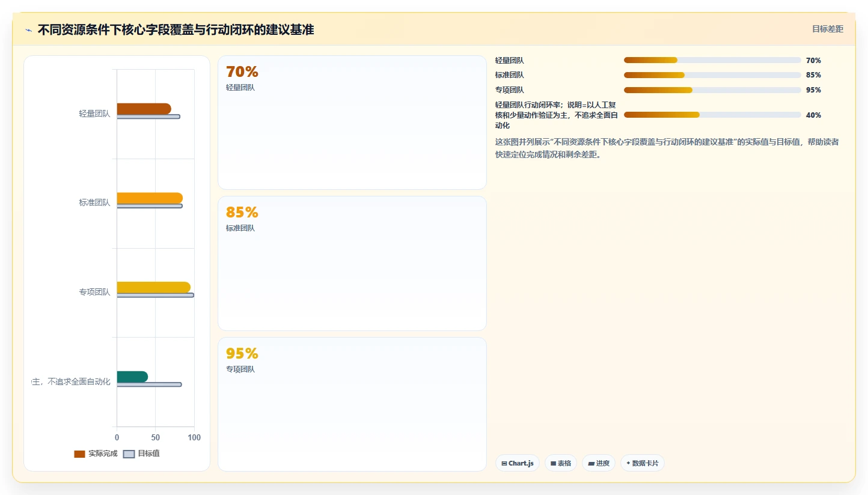Click the 专项团队 label in progress list

(510, 90)
